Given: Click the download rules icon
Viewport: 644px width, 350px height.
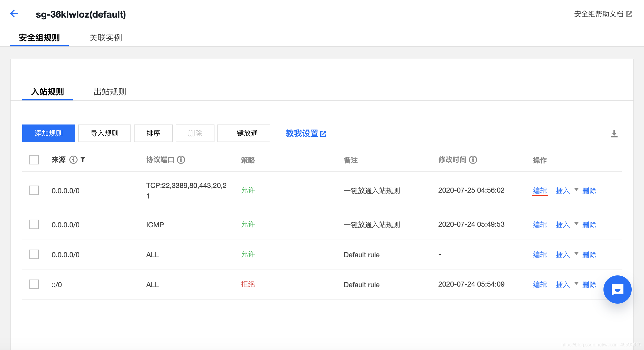Looking at the screenshot, I should 614,134.
